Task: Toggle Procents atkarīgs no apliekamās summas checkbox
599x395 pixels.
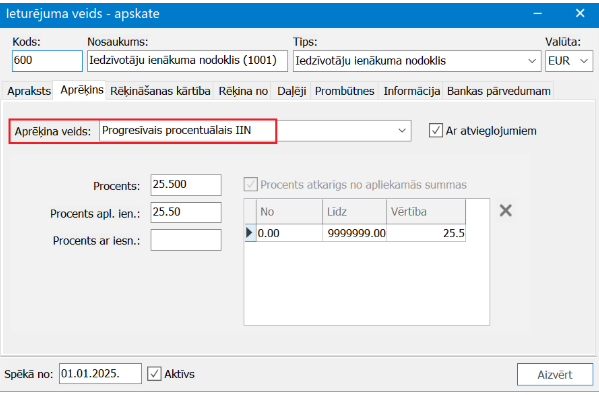Action: 251,185
